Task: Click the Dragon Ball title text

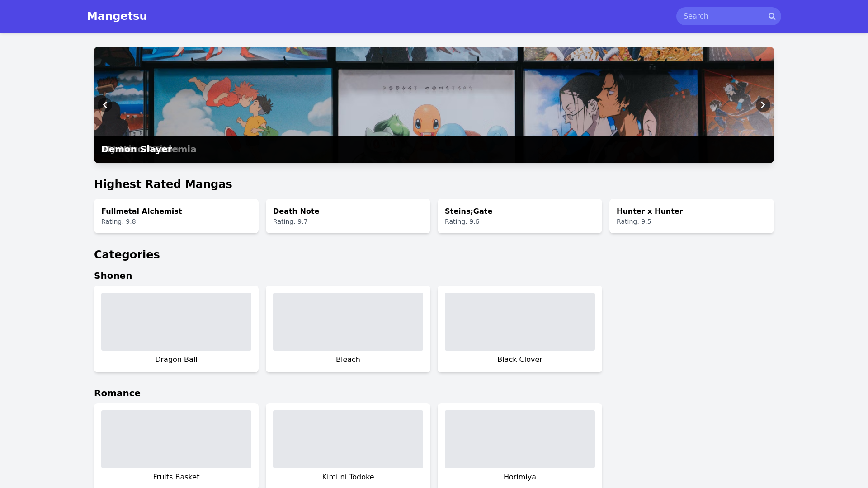Action: click(x=176, y=360)
